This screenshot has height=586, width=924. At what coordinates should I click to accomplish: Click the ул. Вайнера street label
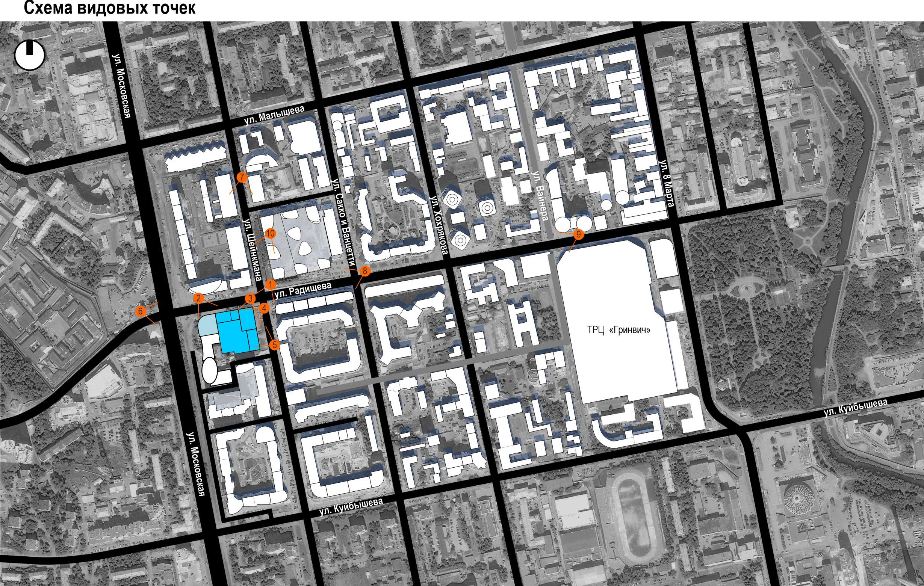pos(540,196)
